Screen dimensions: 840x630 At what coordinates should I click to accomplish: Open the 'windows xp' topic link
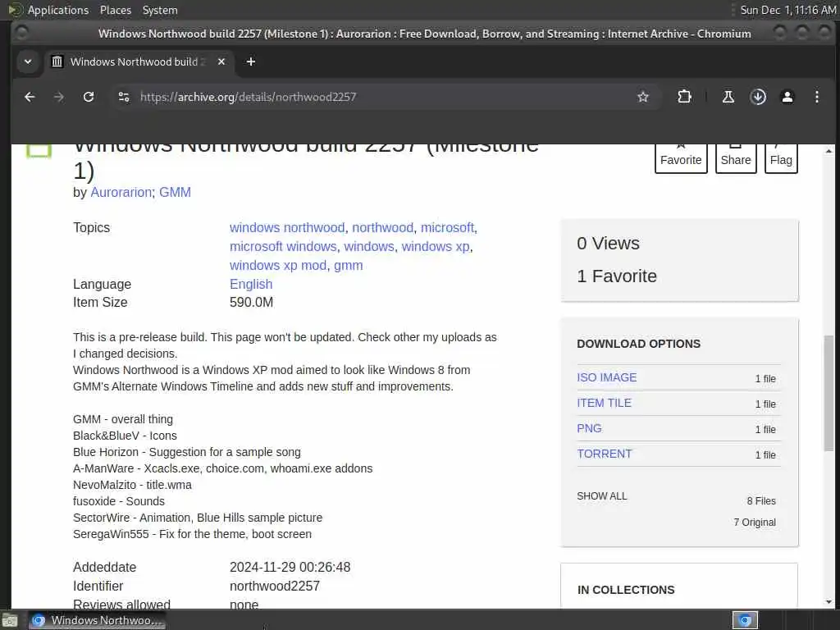point(436,246)
